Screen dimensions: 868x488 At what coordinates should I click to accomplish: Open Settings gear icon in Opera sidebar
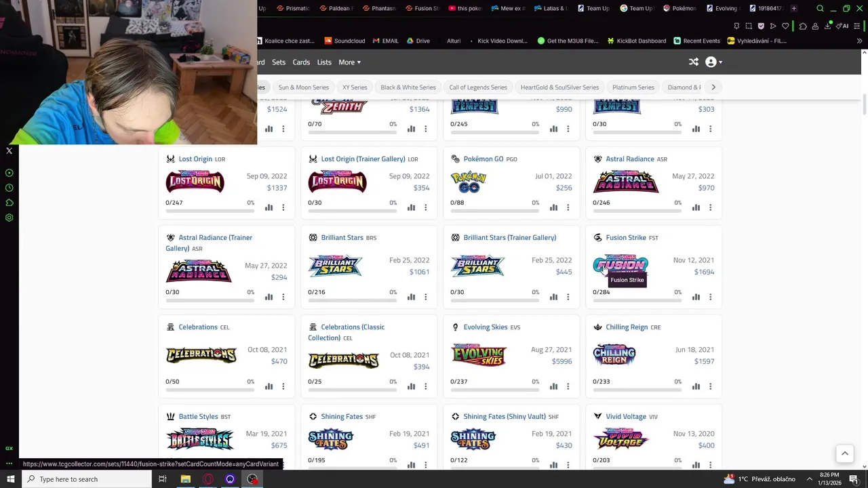point(9,218)
